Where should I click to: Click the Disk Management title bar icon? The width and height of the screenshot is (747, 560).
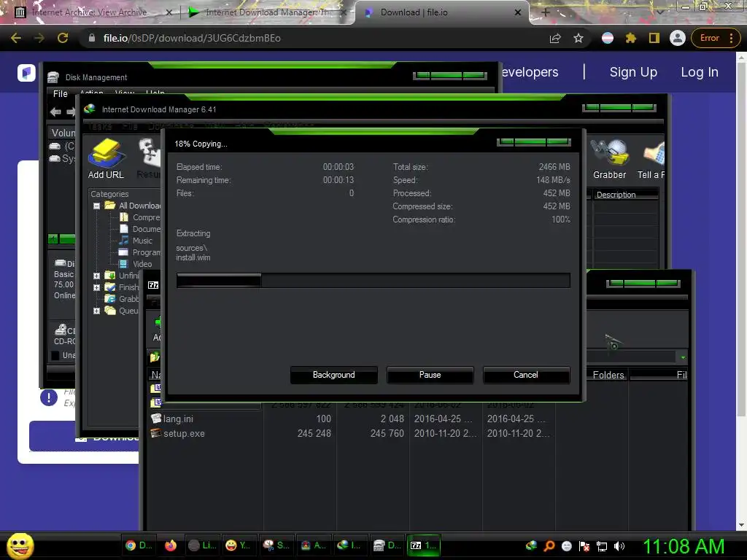coord(53,77)
